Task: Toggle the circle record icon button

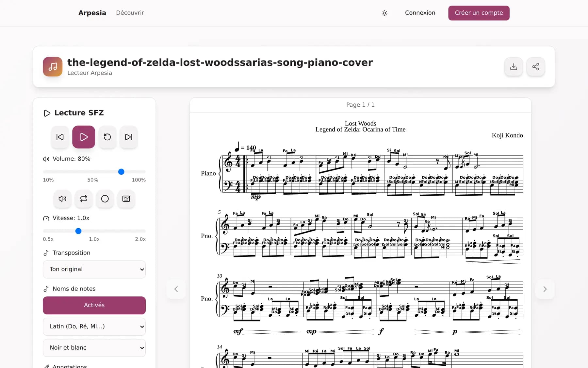Action: point(105,199)
